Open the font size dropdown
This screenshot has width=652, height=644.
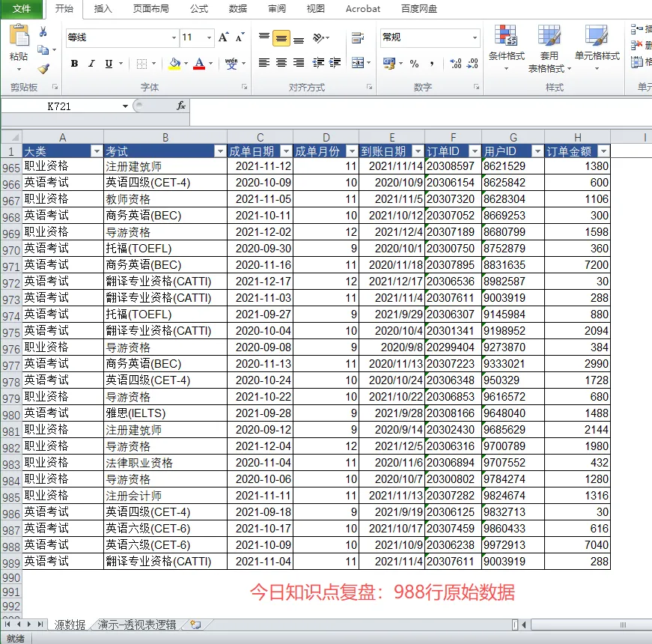click(x=209, y=38)
